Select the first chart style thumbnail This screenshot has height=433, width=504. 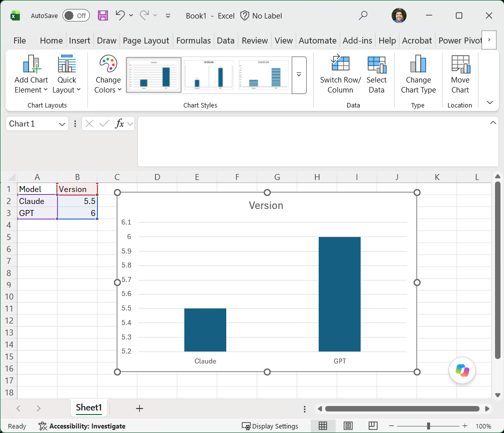tap(154, 75)
